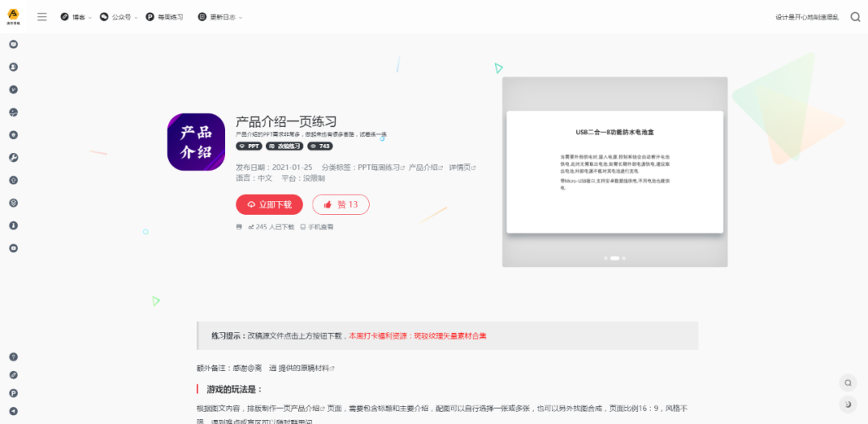Click the 手机查看 mobile view link
868x424 pixels.
coord(317,227)
